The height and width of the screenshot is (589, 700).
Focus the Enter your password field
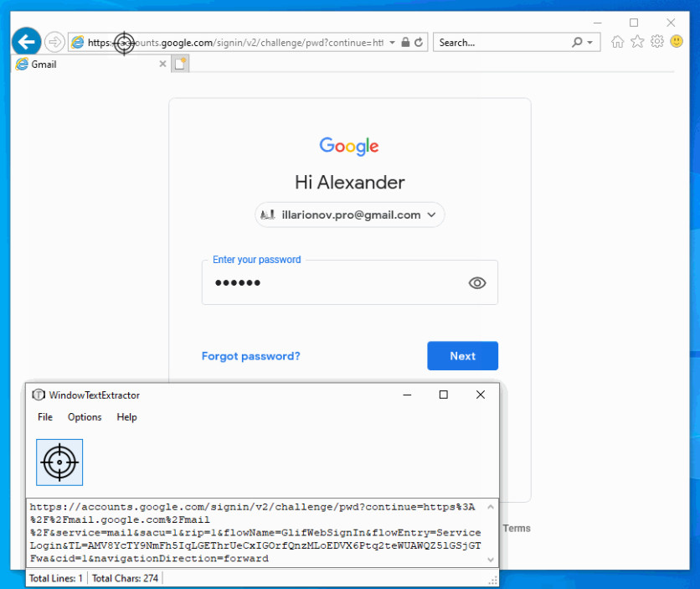[x=349, y=282]
